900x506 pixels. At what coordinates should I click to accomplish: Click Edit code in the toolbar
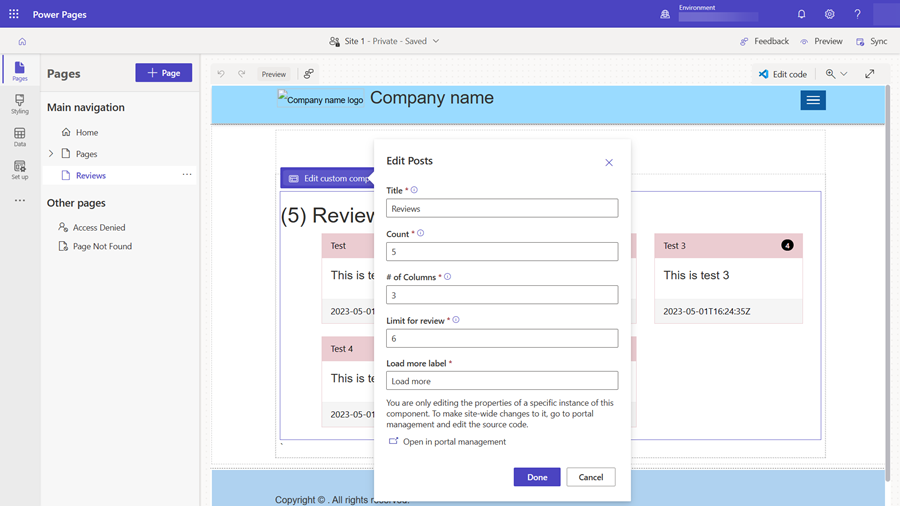[x=783, y=74]
